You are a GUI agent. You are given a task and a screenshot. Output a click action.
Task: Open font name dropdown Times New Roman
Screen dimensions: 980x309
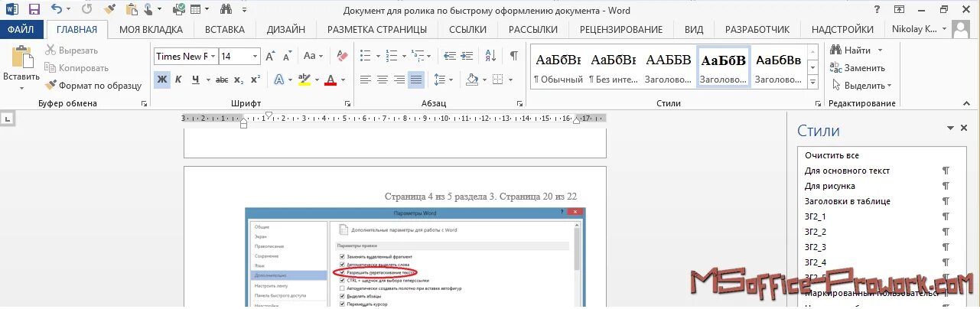click(x=213, y=56)
